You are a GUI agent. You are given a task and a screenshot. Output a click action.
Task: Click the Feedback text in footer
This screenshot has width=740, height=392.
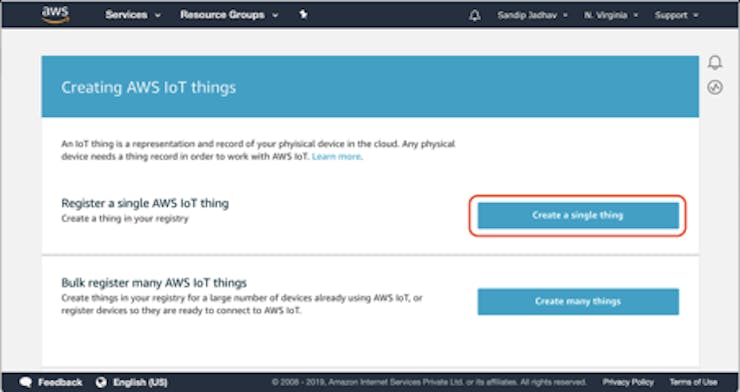(x=60, y=382)
